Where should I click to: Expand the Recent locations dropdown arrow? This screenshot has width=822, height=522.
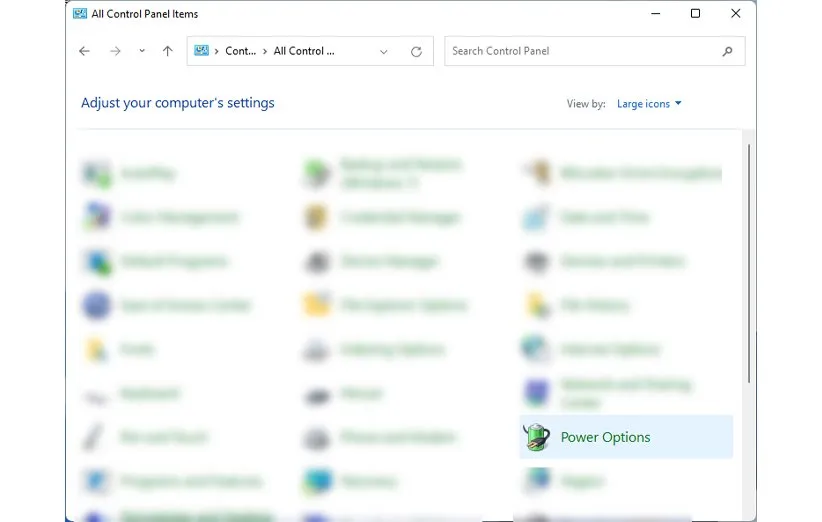pyautogui.click(x=142, y=51)
